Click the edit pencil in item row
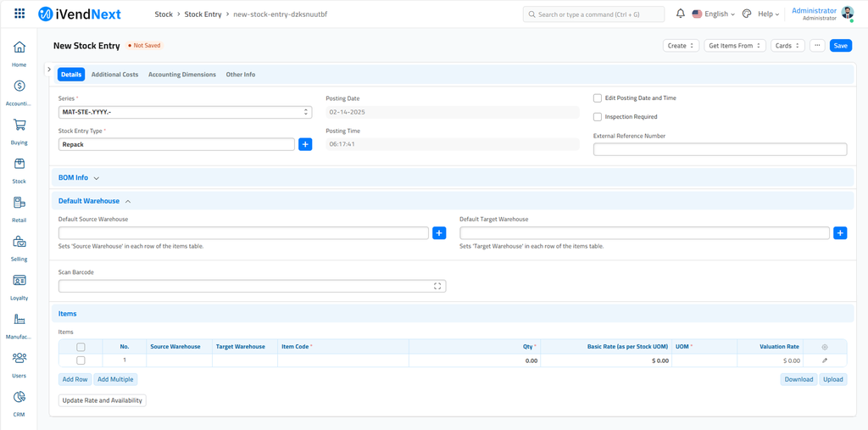The image size is (868, 430). point(825,360)
